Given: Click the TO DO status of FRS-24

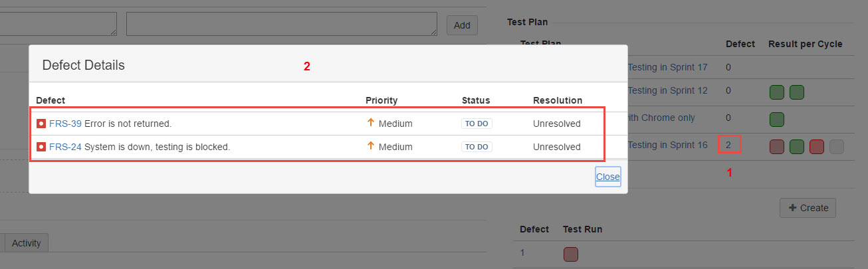Looking at the screenshot, I should coord(477,147).
